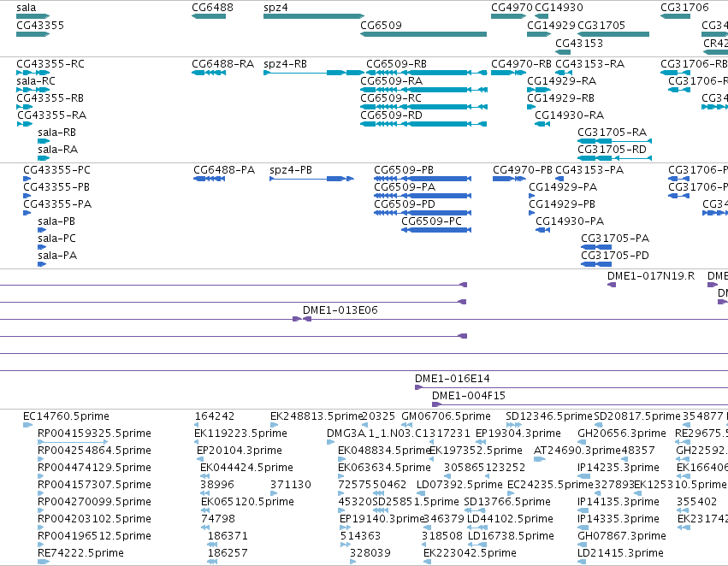Select transcript CG43355-RC
The width and height of the screenshot is (728, 566).
tap(33, 73)
